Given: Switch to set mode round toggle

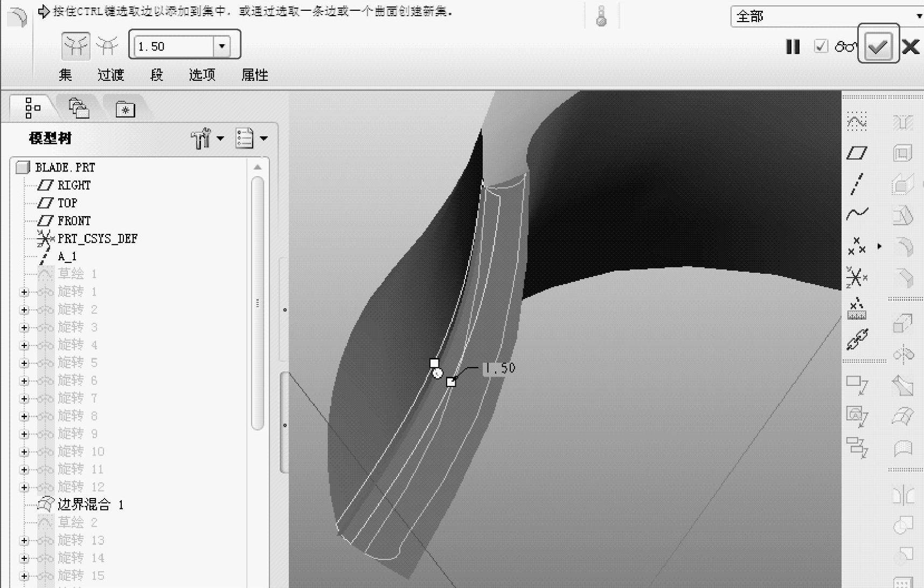Looking at the screenshot, I should coord(75,46).
